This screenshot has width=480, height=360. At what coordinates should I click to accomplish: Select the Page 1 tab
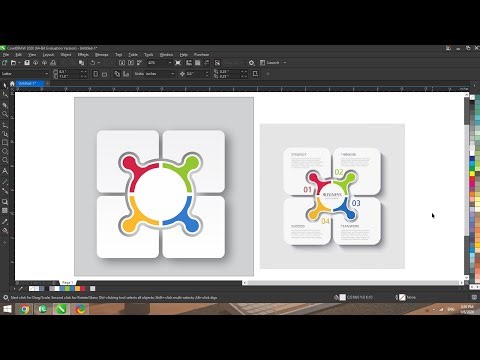[68, 283]
